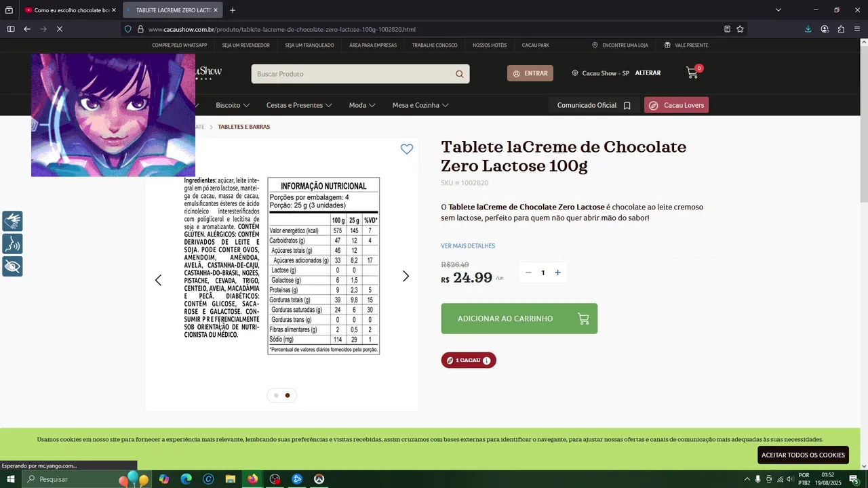Bookmark this page with the star icon
Viewport: 868px width, 488px height.
(740, 29)
